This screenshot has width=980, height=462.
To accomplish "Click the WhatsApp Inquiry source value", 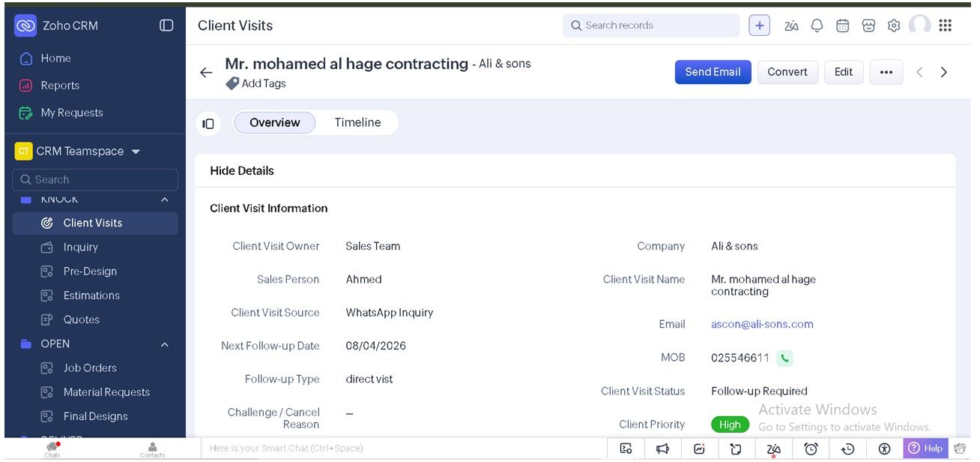I will click(390, 312).
